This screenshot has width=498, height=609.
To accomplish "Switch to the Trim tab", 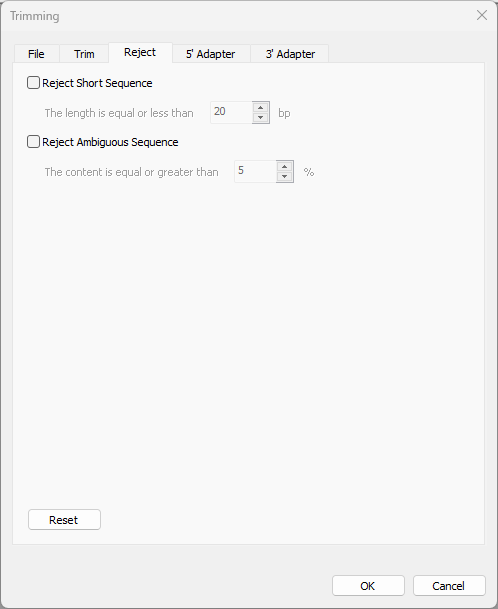I will [84, 54].
